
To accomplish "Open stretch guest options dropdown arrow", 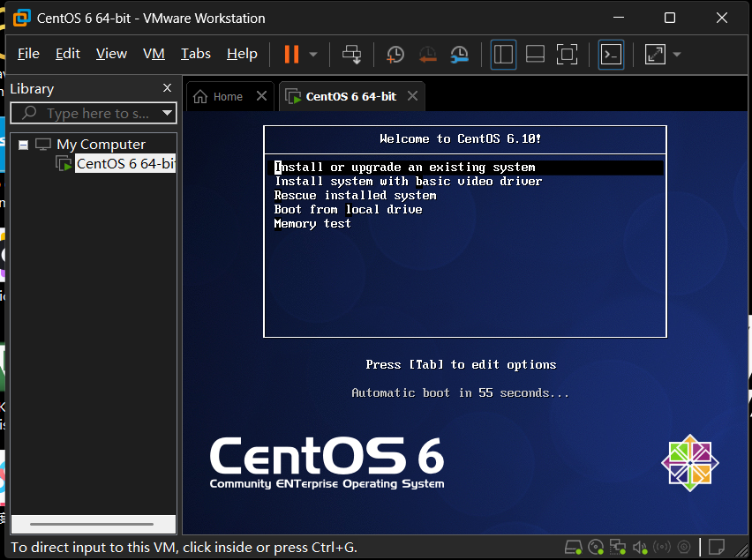I will coord(677,54).
